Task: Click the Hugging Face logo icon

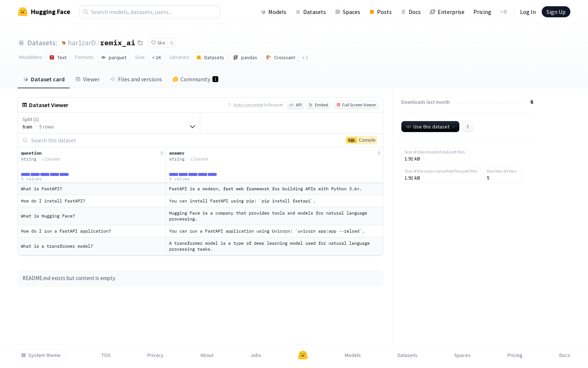Action: coord(23,12)
